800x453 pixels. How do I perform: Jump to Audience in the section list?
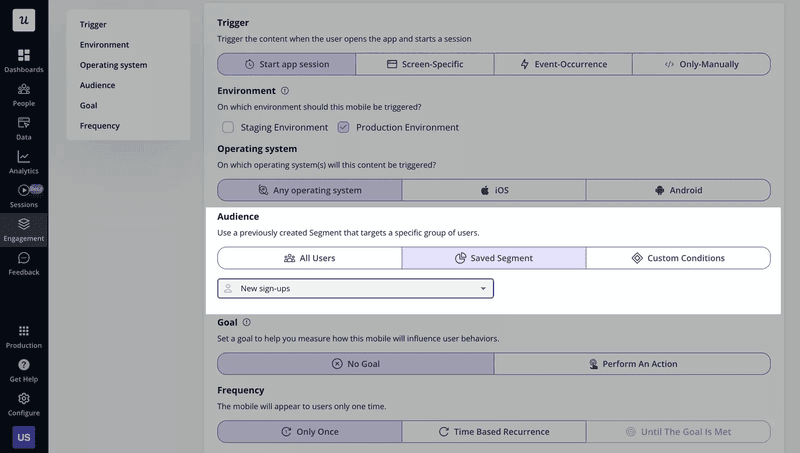point(97,85)
